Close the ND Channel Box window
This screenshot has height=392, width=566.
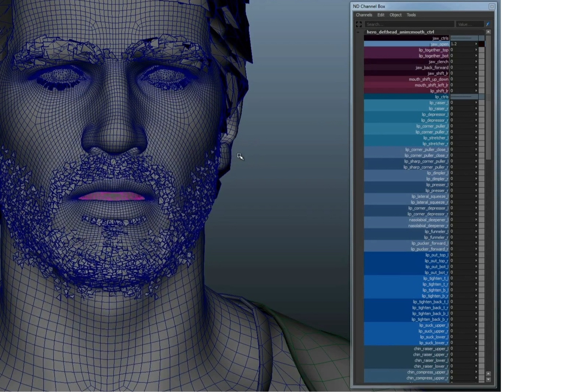pos(492,6)
